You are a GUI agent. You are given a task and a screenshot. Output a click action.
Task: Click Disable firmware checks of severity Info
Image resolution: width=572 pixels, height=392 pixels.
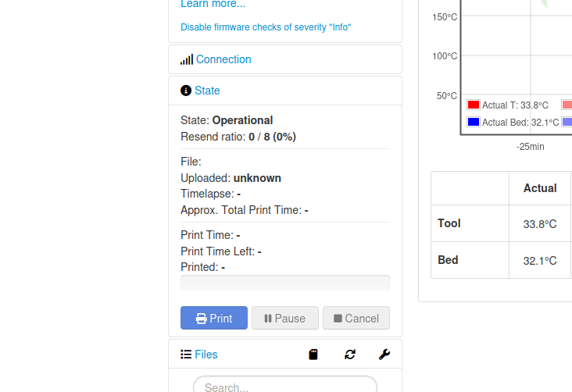coord(266,27)
